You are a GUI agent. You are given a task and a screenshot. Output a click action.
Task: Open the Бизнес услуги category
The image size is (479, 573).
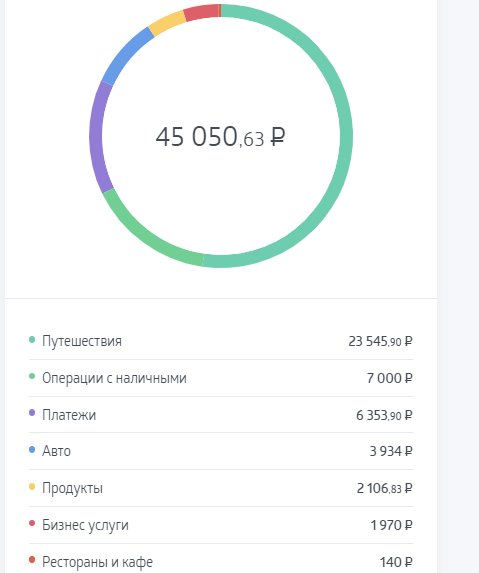pyautogui.click(x=221, y=525)
